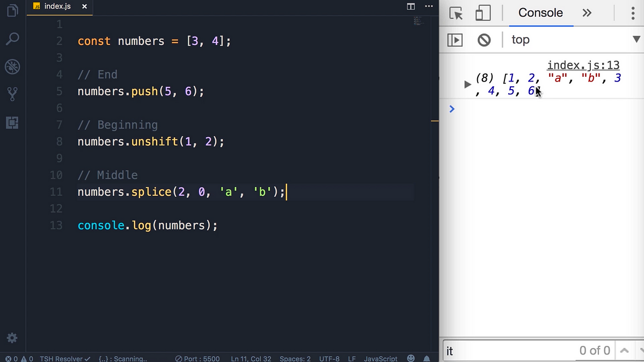This screenshot has width=644, height=362.
Task: Change encoding via UTF-8 status item
Action: pyautogui.click(x=330, y=358)
